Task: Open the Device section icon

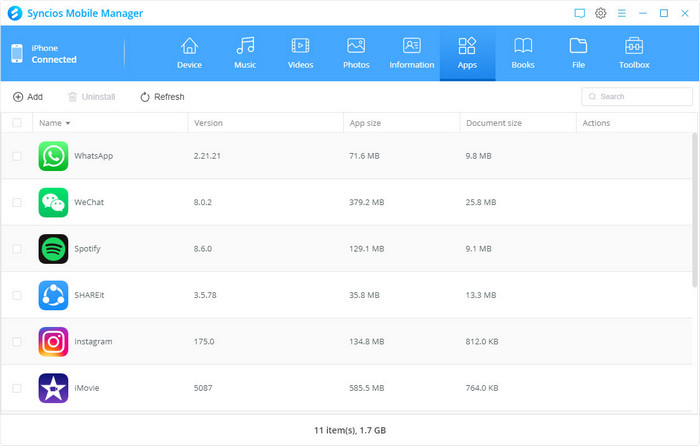Action: (x=189, y=46)
